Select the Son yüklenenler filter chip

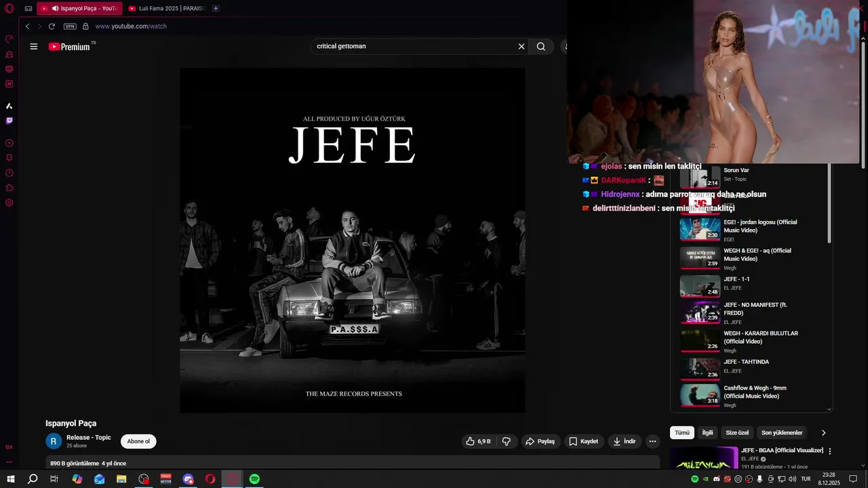(782, 432)
